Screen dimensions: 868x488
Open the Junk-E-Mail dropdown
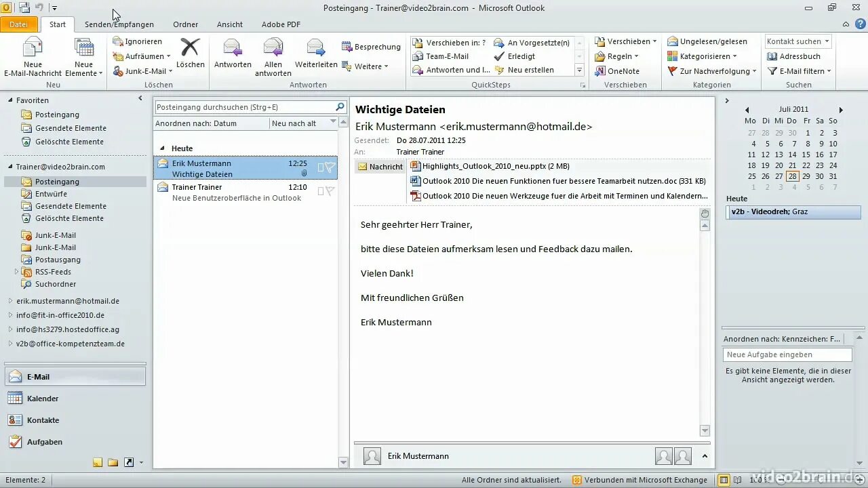pyautogui.click(x=142, y=71)
